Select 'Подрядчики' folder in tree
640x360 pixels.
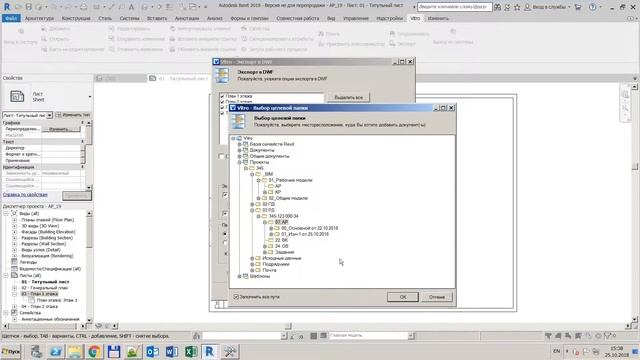276,264
